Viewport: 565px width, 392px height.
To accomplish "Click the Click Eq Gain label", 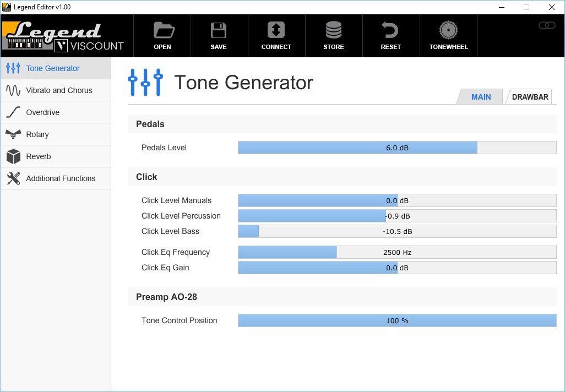I will click(165, 268).
